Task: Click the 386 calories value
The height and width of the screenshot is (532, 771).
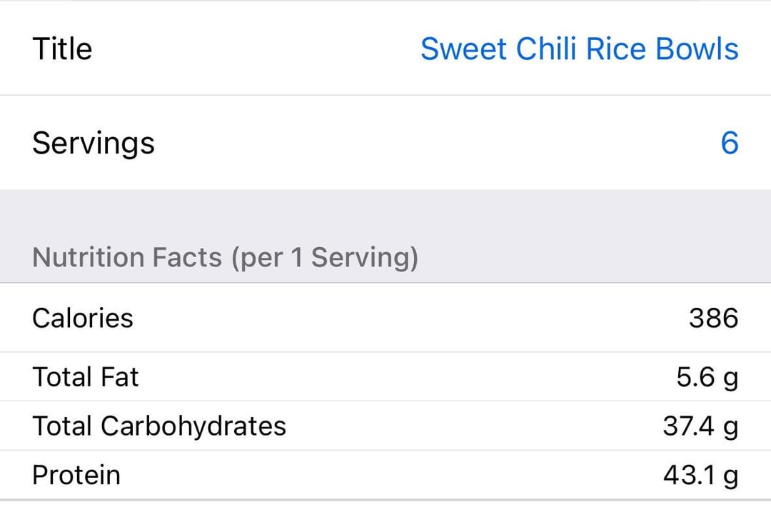Action: tap(713, 318)
